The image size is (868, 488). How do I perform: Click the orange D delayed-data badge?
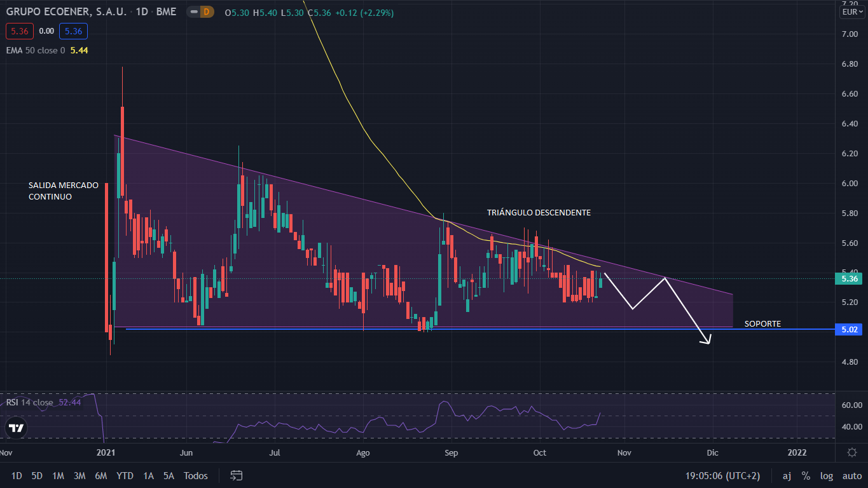pos(206,12)
